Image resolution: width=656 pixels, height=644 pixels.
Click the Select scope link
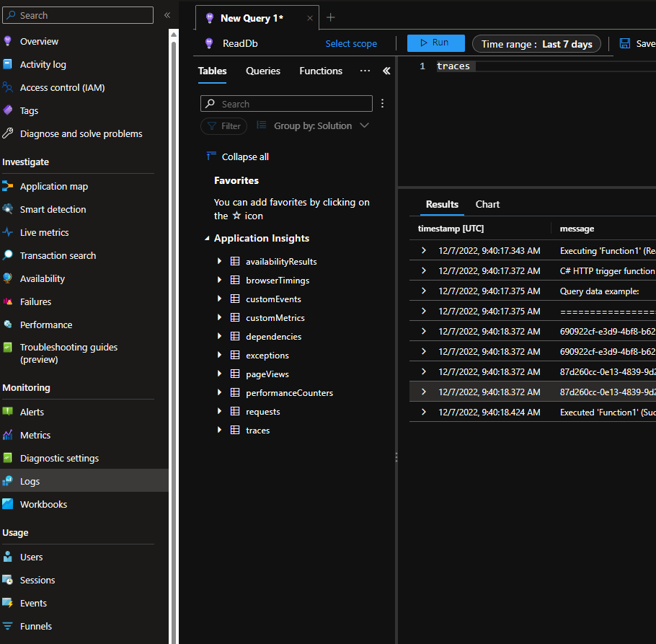pos(351,43)
